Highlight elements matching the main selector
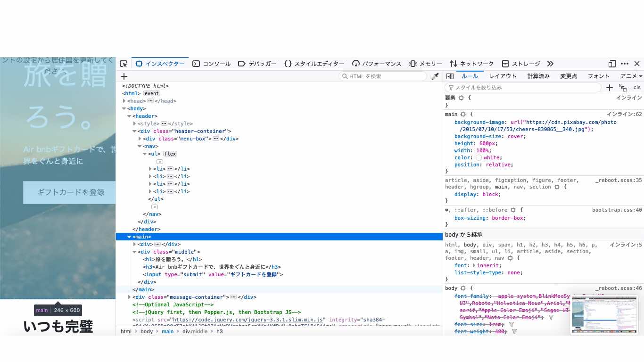This screenshot has height=362, width=644. (463, 115)
